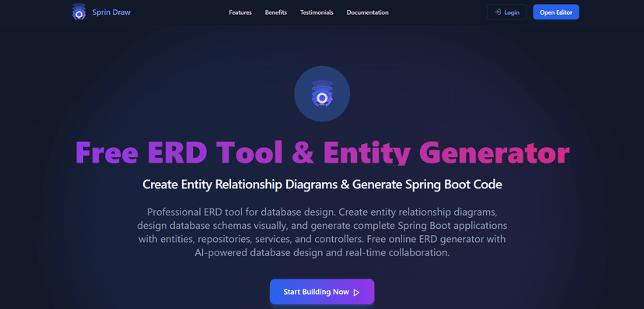Image resolution: width=644 pixels, height=309 pixels.
Task: Click the Sprin Draw logo icon in navbar
Action: (79, 12)
